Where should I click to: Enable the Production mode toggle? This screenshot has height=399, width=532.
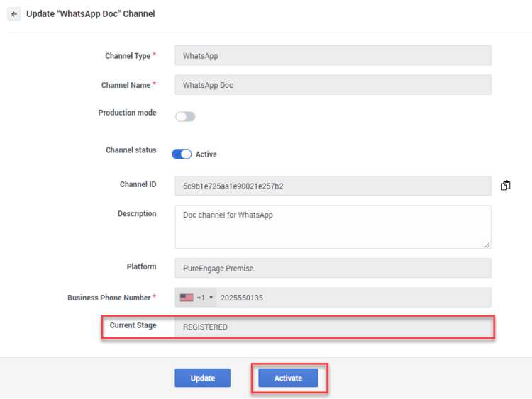(x=185, y=116)
